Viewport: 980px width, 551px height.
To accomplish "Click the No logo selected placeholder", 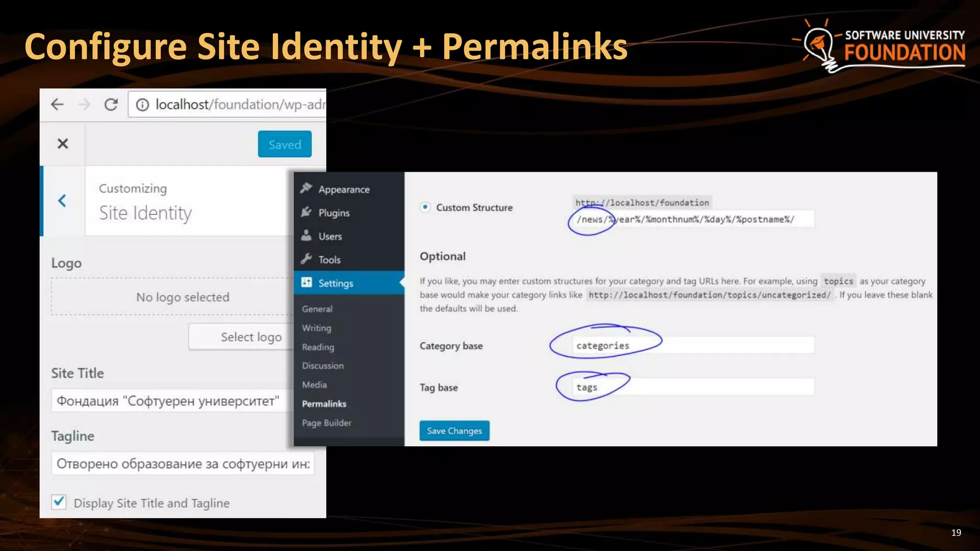I will [x=172, y=297].
